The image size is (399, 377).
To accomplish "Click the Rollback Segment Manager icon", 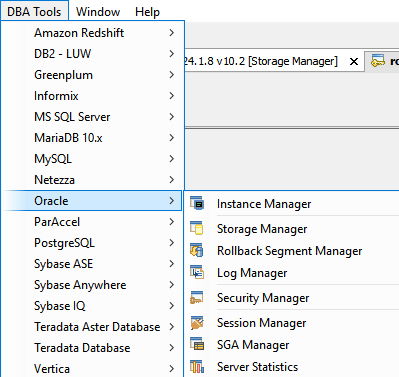I will point(197,250).
